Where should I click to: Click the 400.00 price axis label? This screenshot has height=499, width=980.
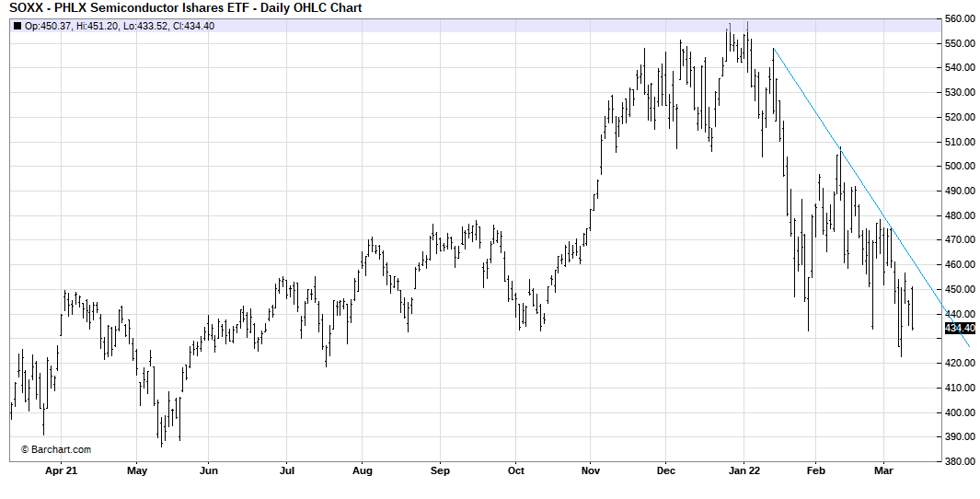tap(960, 412)
